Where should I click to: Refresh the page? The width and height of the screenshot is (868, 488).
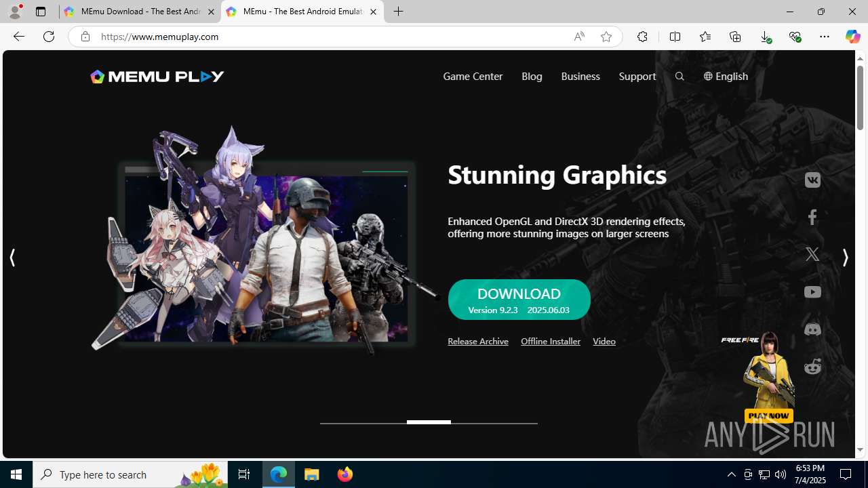(49, 37)
